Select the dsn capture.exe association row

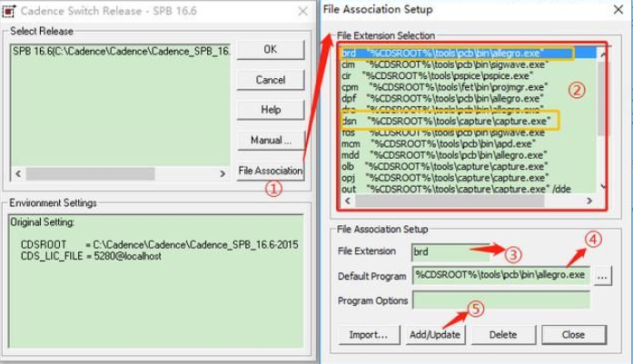469,121
